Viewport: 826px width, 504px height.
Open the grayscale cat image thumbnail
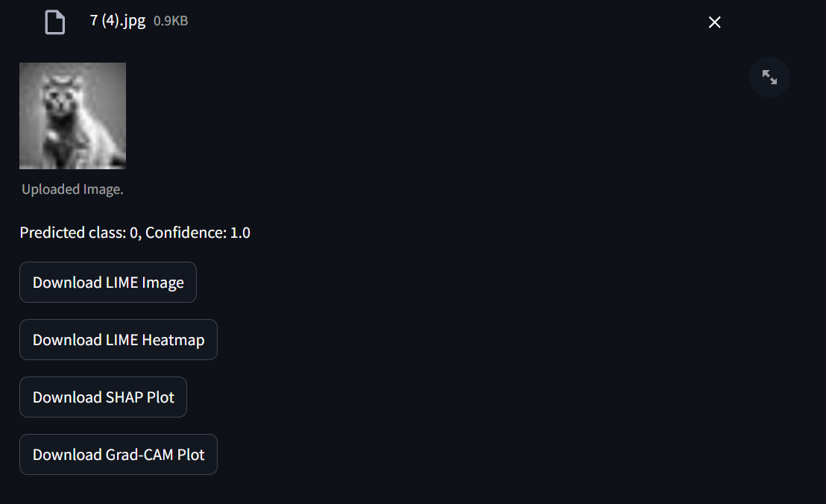coord(73,116)
